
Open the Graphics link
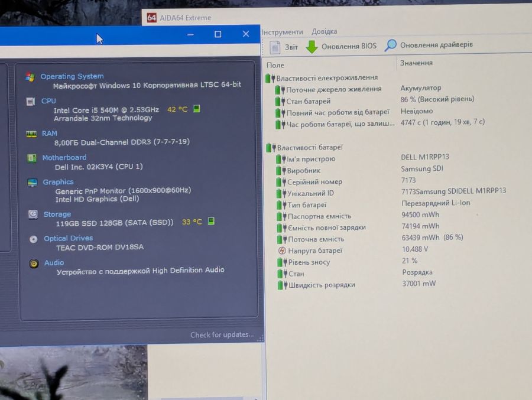(x=58, y=182)
